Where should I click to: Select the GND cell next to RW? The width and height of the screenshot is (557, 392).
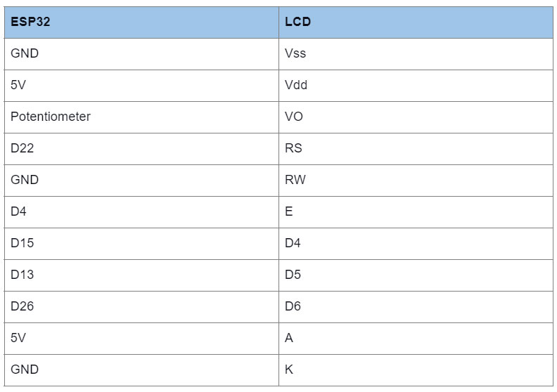tap(141, 181)
